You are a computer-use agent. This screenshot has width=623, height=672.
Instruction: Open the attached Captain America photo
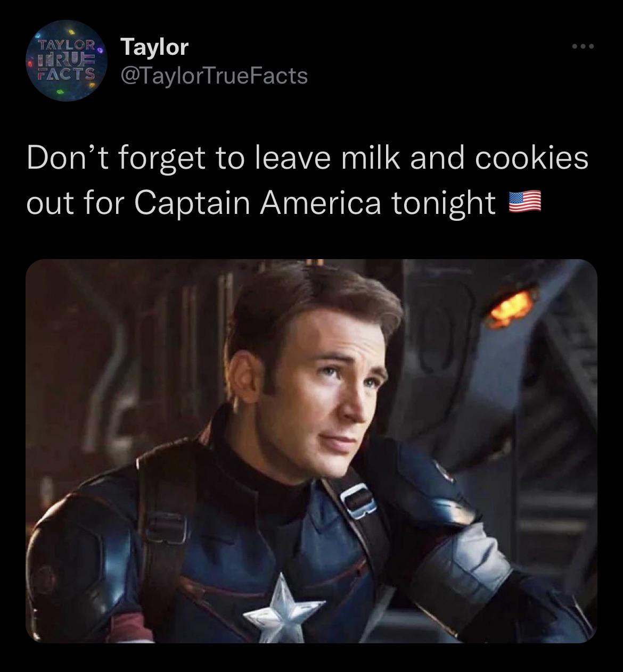[x=311, y=451]
